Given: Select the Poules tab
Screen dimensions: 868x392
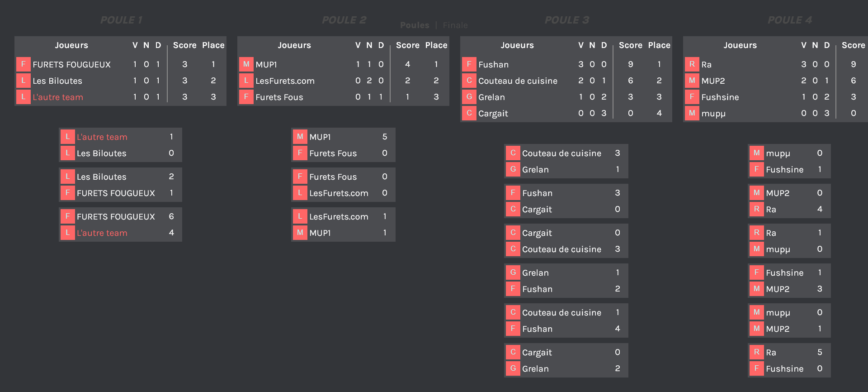Looking at the screenshot, I should [415, 25].
